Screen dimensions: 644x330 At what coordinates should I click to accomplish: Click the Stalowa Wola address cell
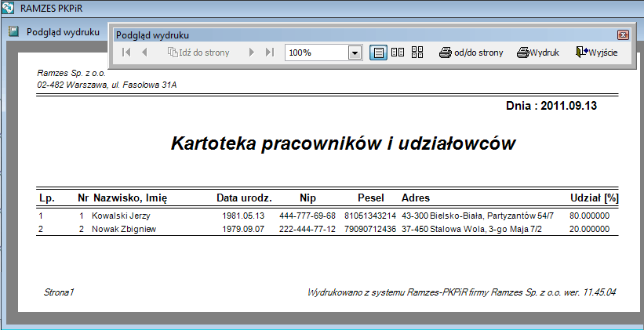tap(471, 229)
